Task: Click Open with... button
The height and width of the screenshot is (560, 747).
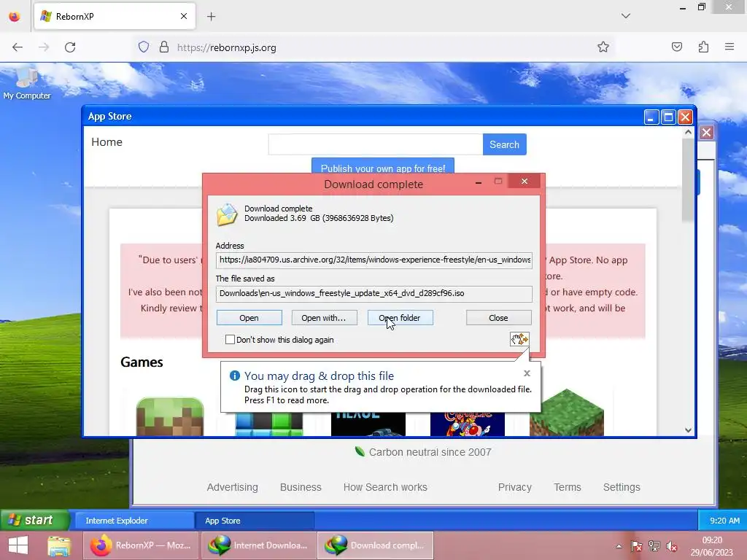Action: pos(324,318)
